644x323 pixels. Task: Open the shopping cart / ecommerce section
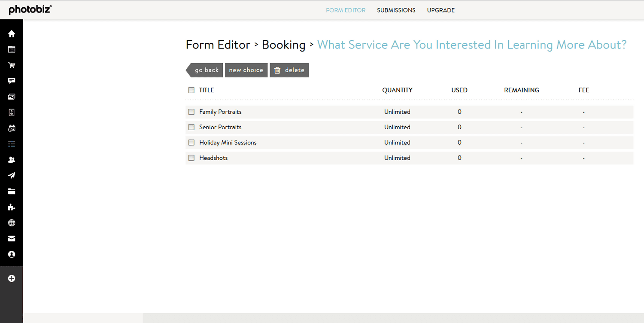12,65
